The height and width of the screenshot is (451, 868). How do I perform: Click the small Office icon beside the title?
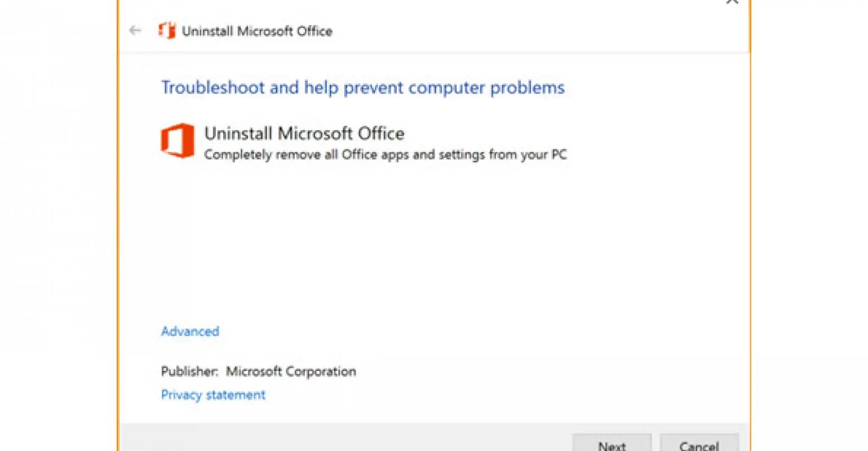(167, 30)
